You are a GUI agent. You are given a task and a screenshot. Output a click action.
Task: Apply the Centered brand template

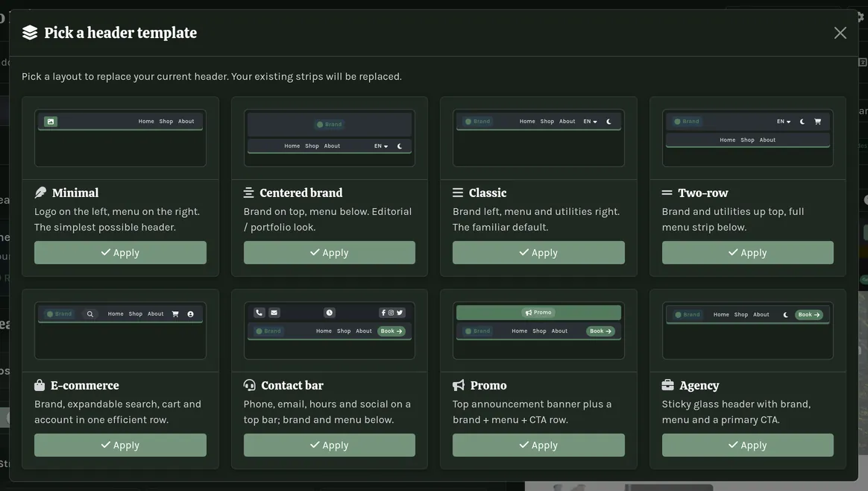(x=330, y=253)
